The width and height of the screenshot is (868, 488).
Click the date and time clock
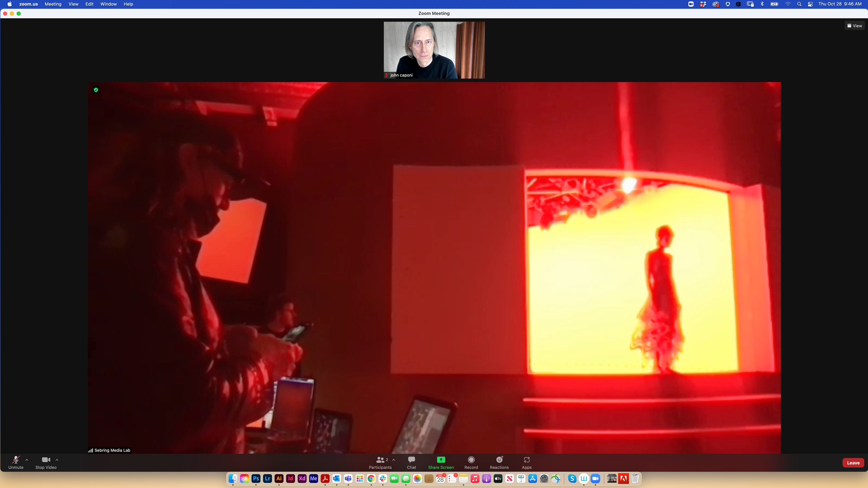tap(840, 4)
